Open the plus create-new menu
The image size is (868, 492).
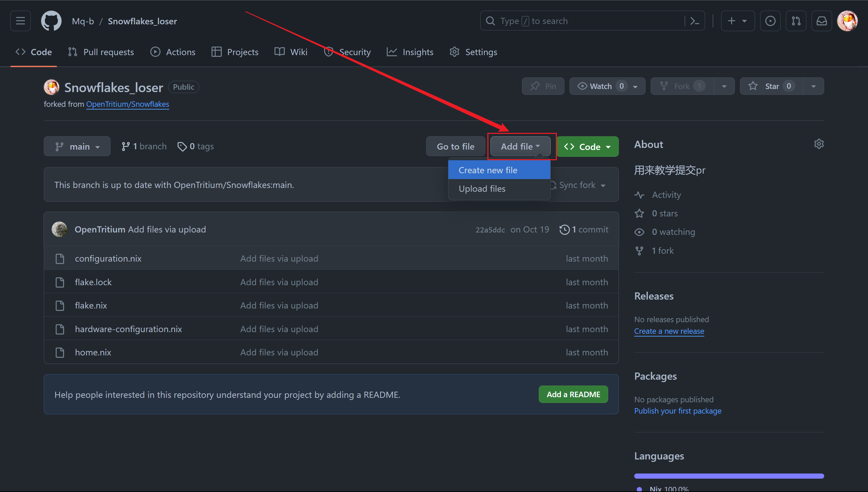pyautogui.click(x=738, y=21)
